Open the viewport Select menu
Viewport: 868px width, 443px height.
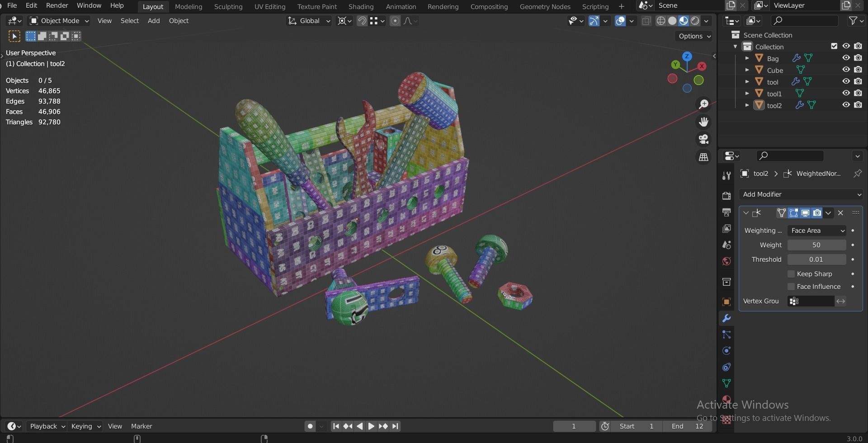point(130,21)
